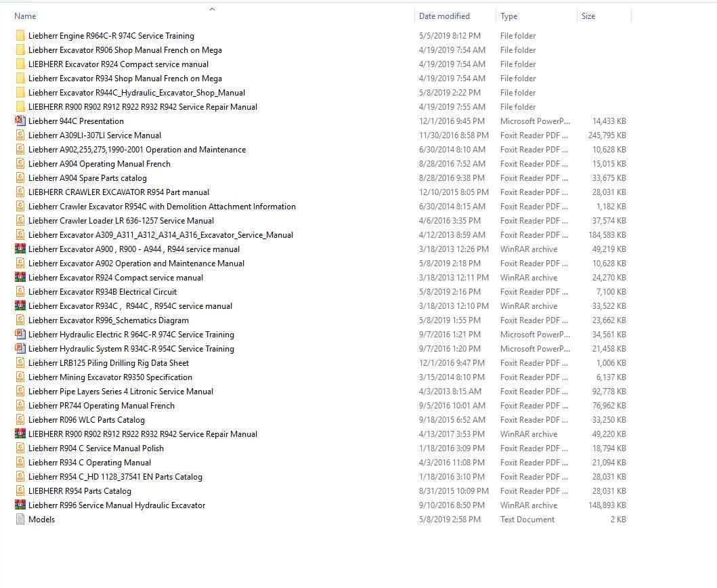Click PDF icon of Liebherr A904 Spare Parts catalog
Screen dimensions: 717x588
tap(20, 177)
